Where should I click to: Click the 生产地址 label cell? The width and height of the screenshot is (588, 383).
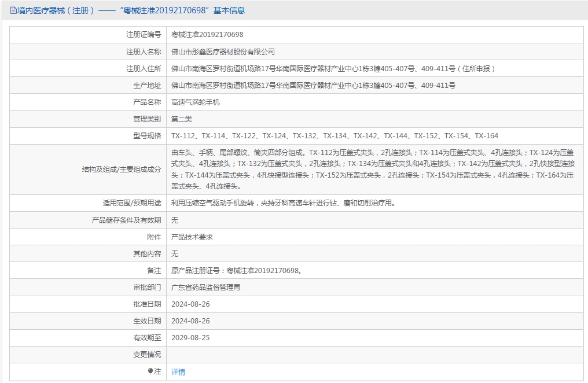click(88, 86)
